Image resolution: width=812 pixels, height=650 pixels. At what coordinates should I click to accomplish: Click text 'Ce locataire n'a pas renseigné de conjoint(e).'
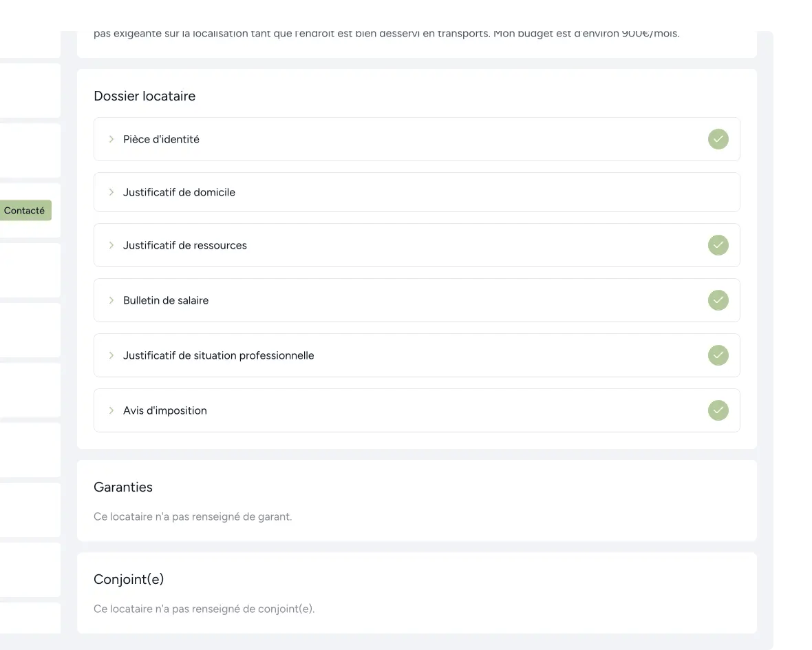coord(204,609)
